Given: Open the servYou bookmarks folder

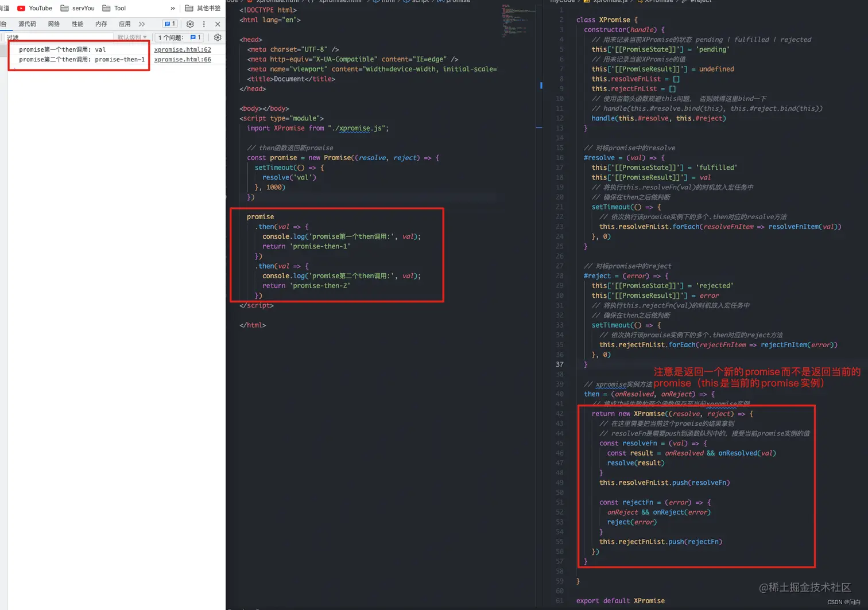Looking at the screenshot, I should click(77, 8).
